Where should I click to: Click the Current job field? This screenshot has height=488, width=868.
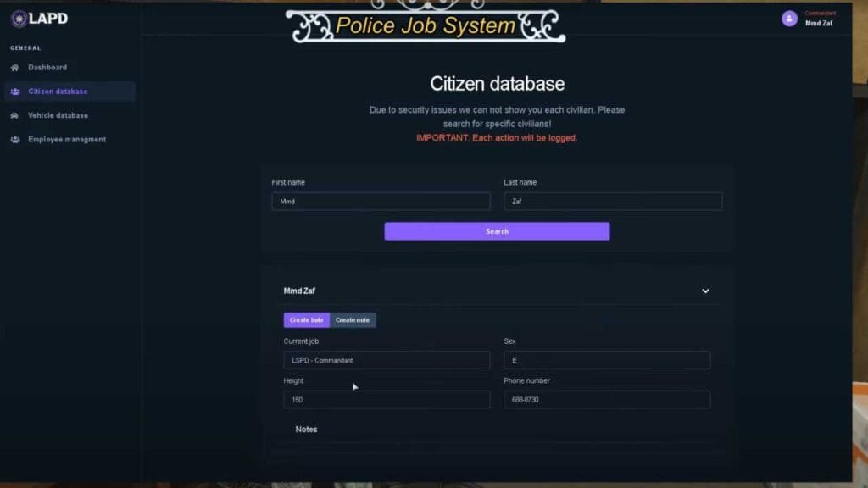pyautogui.click(x=387, y=360)
